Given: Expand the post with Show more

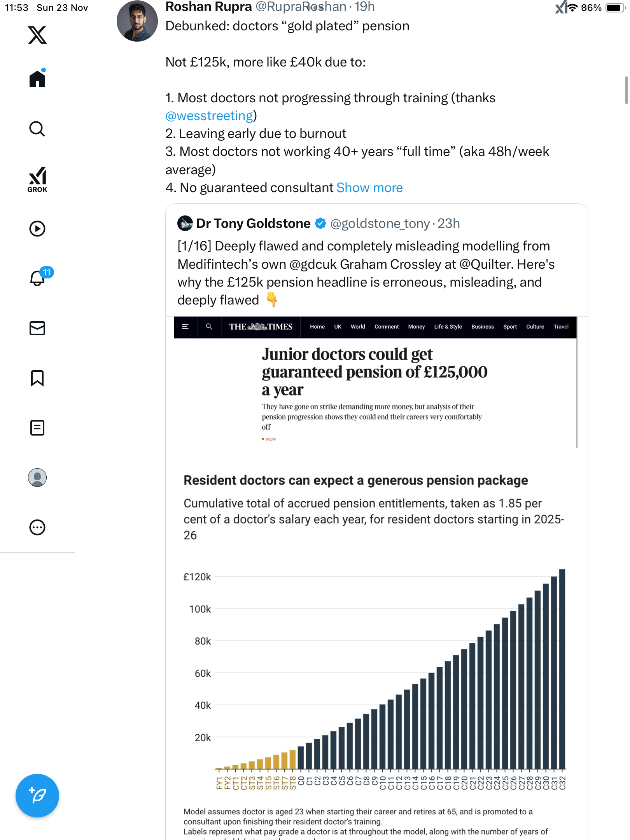Looking at the screenshot, I should (369, 188).
